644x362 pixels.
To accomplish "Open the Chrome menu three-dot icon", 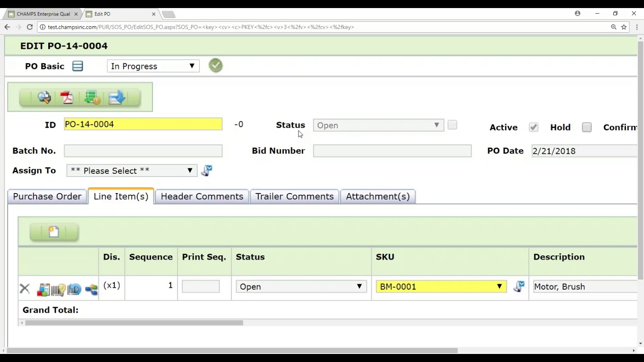I will pyautogui.click(x=636, y=27).
